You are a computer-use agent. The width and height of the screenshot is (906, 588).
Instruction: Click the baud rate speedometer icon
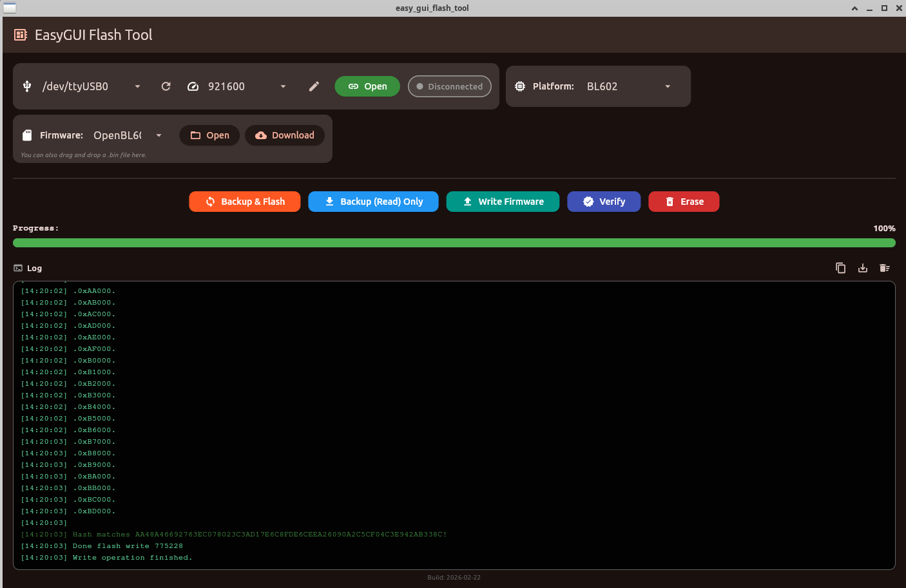tap(193, 86)
